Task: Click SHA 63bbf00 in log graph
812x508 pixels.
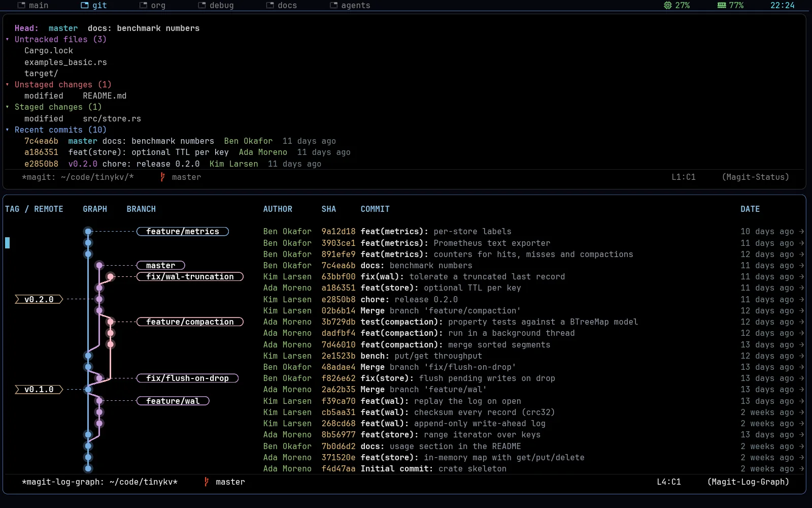Action: pyautogui.click(x=339, y=276)
